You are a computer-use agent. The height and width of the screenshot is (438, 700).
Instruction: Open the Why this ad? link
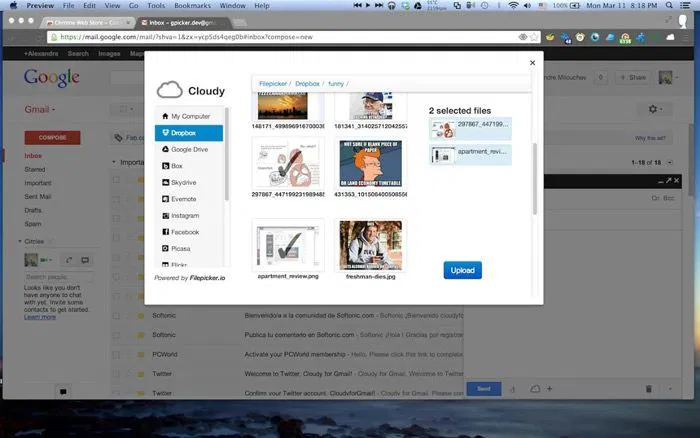click(650, 138)
